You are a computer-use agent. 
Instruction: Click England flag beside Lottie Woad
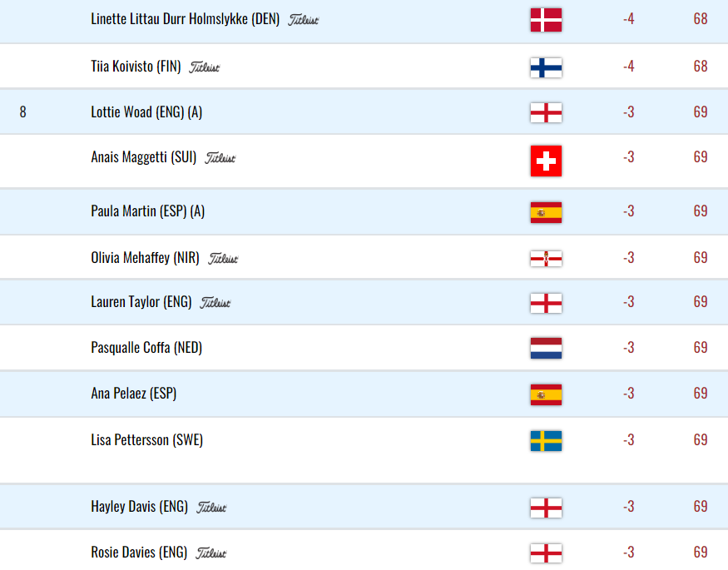tap(546, 113)
